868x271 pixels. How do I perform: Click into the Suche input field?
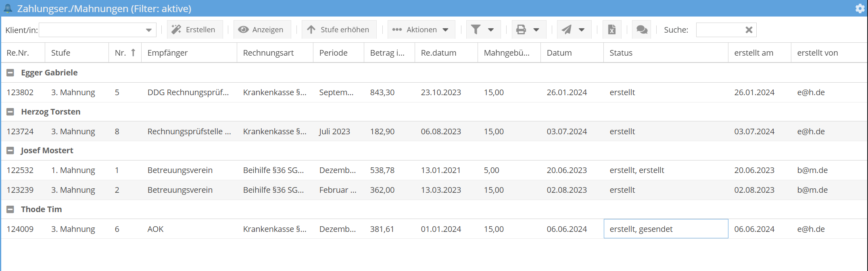click(x=720, y=30)
